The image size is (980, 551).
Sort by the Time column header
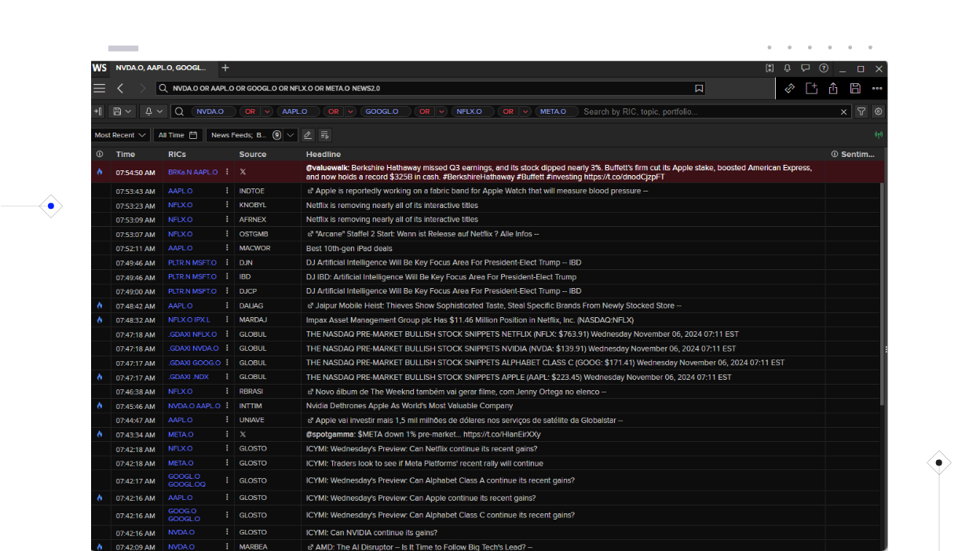pyautogui.click(x=126, y=155)
